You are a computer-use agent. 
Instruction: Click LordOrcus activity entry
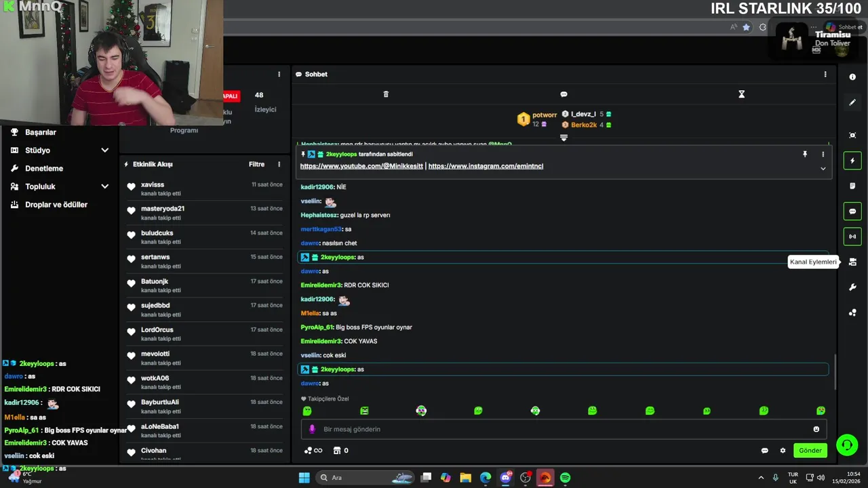tap(205, 334)
